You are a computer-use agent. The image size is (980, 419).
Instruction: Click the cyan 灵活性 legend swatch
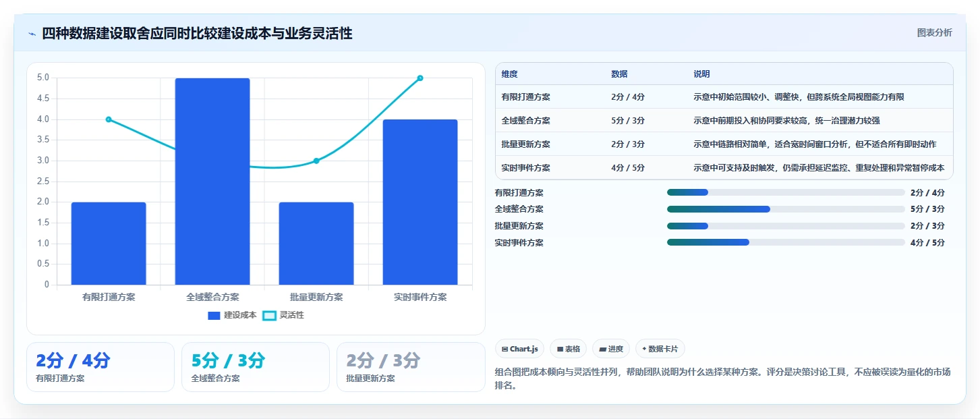pyautogui.click(x=269, y=315)
